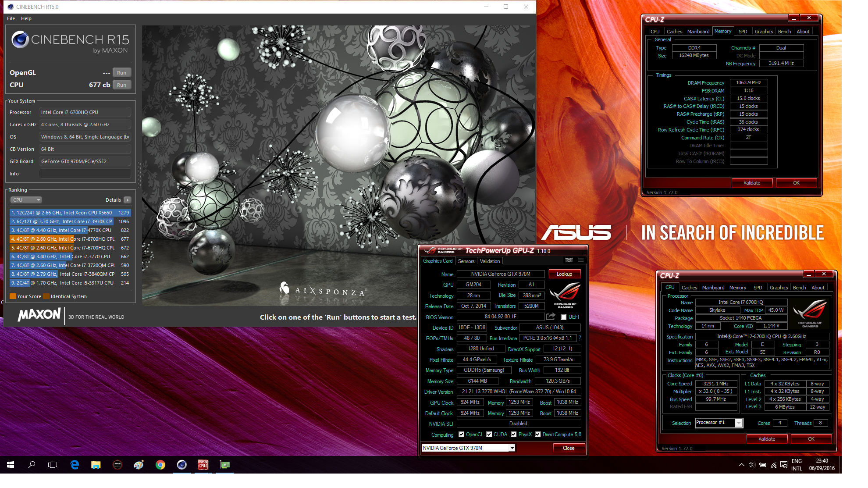Viewport: 868px width, 488px height.
Task: Open the Paint palette icon on taskbar
Action: (x=139, y=465)
